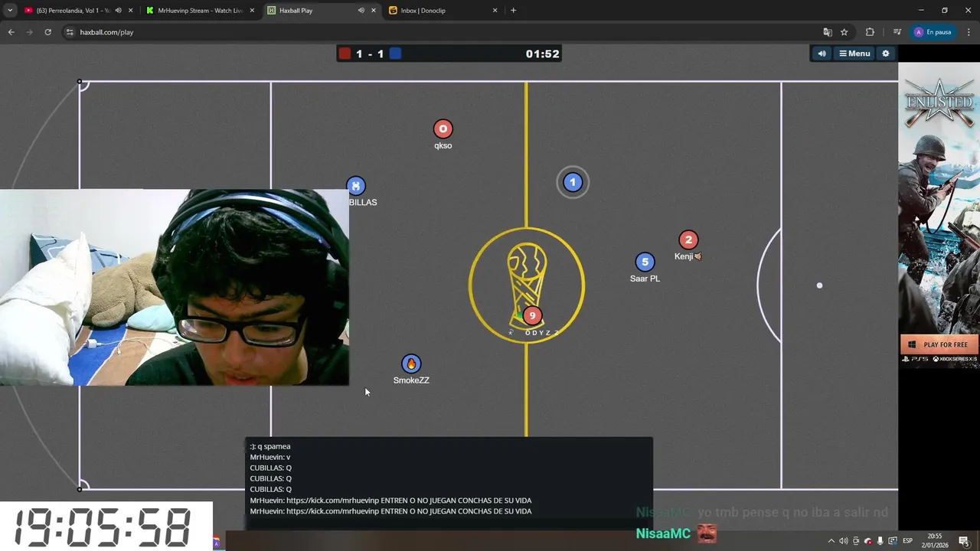Reload the Haxball page
The height and width of the screenshot is (551, 980).
pos(47,32)
